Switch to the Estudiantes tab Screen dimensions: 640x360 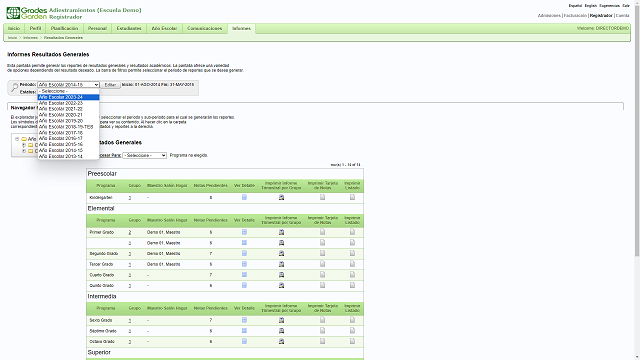[129, 29]
